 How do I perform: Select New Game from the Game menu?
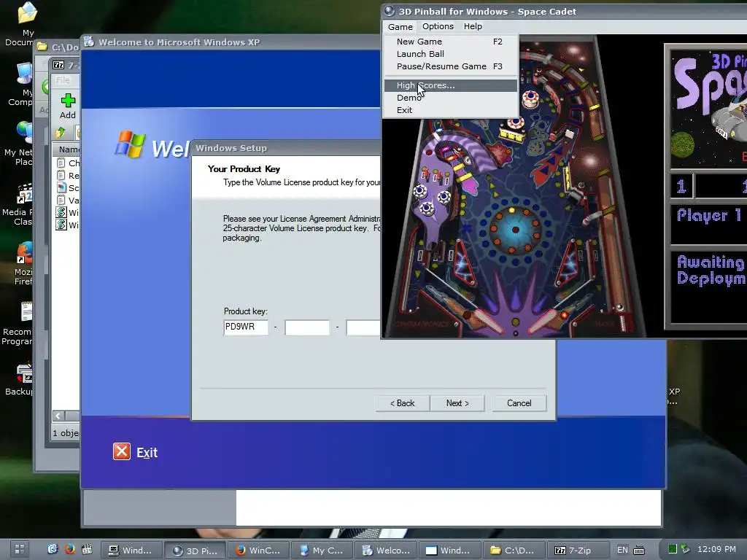[450, 42]
